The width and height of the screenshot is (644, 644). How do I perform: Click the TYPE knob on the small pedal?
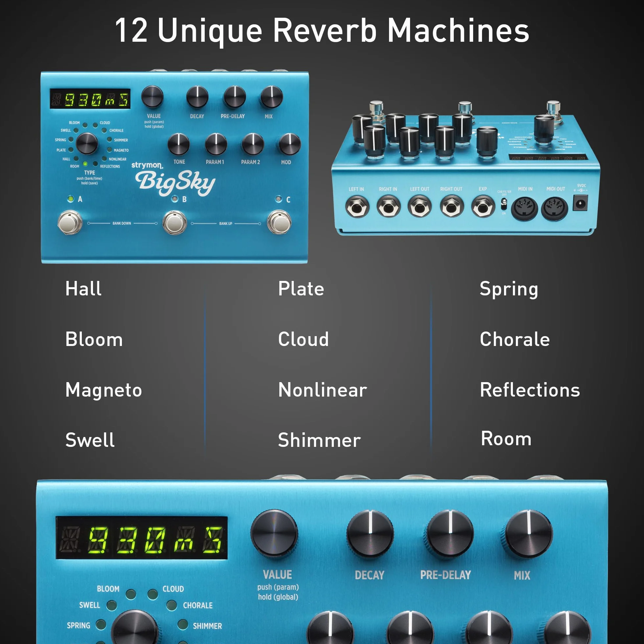(87, 143)
